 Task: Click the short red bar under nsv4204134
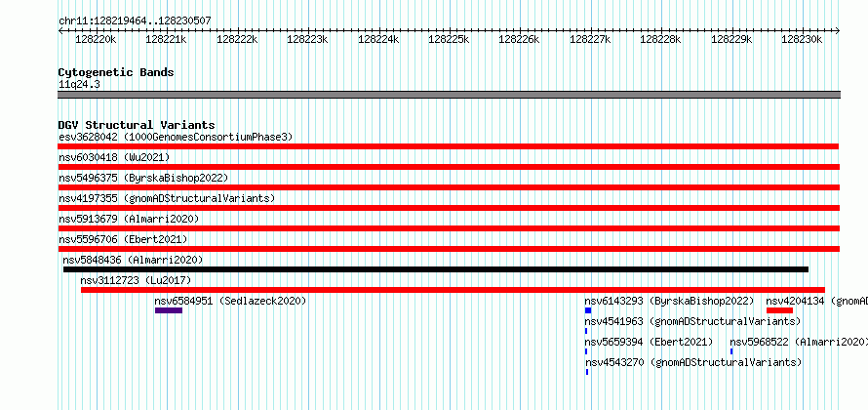[779, 310]
